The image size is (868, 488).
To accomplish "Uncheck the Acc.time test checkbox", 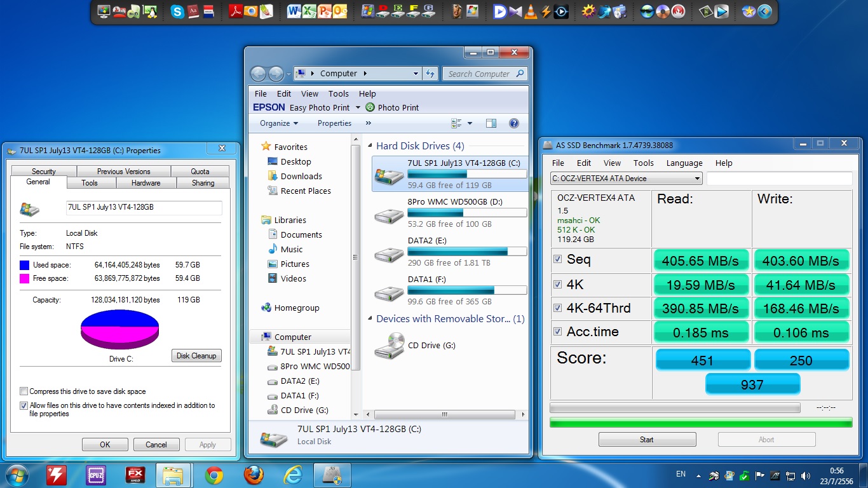I will click(x=558, y=332).
